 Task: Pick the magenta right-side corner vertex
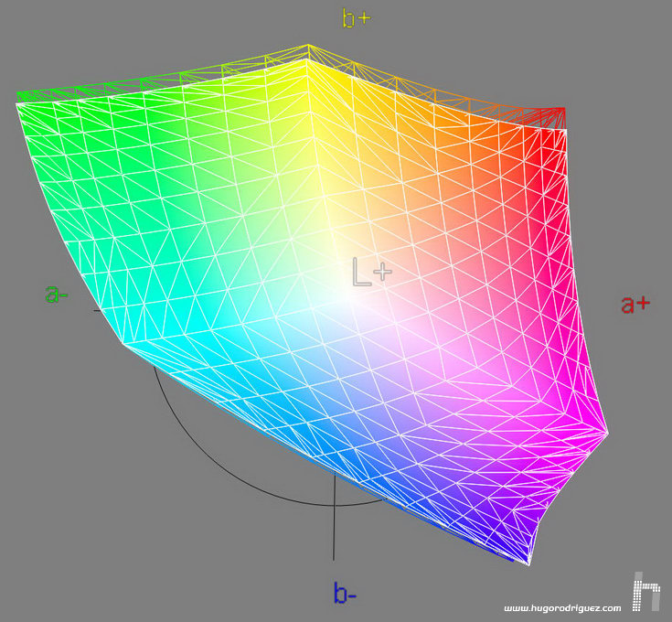click(605, 430)
